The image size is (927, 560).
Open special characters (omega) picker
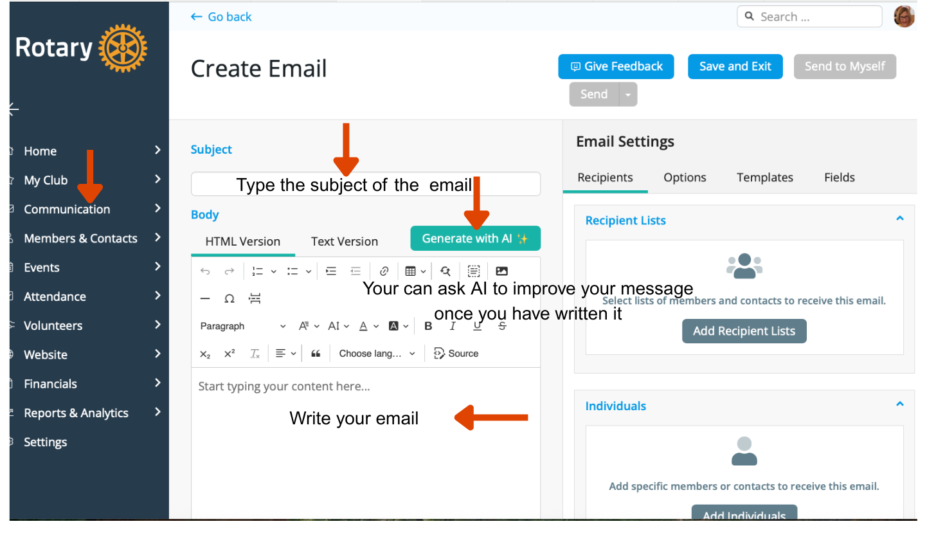(x=230, y=298)
